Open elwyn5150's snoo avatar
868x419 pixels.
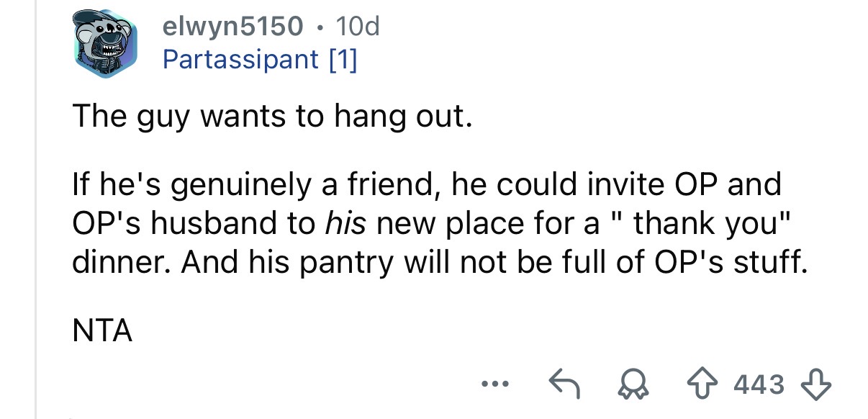coord(105,45)
